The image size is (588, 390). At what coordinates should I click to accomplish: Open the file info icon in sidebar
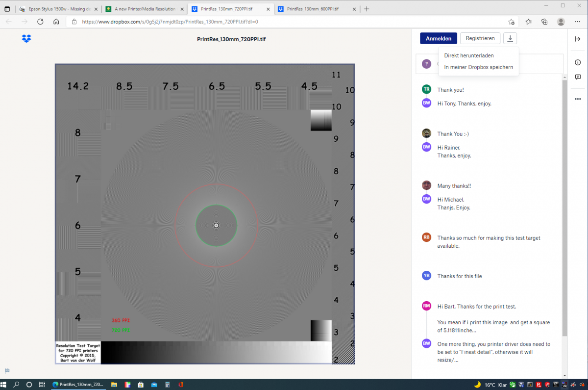click(x=578, y=62)
